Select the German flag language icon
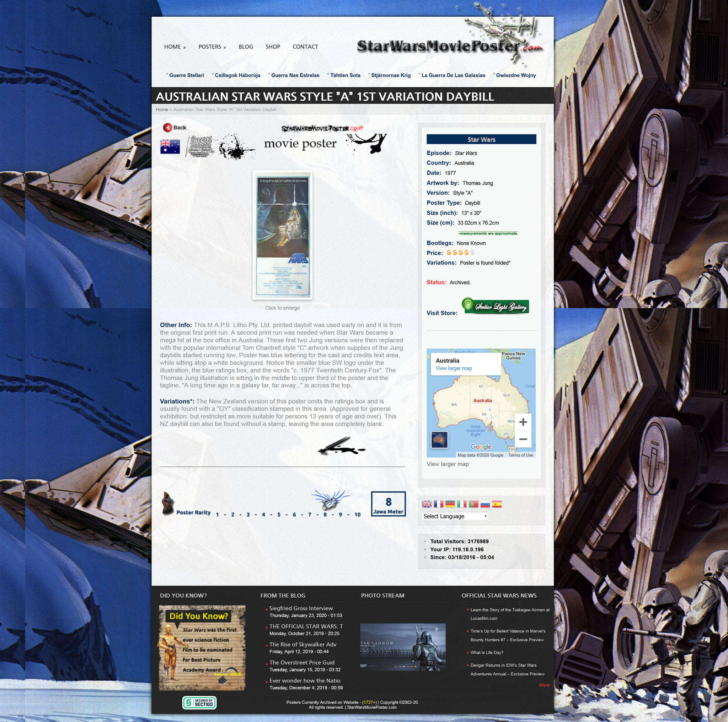 [450, 504]
